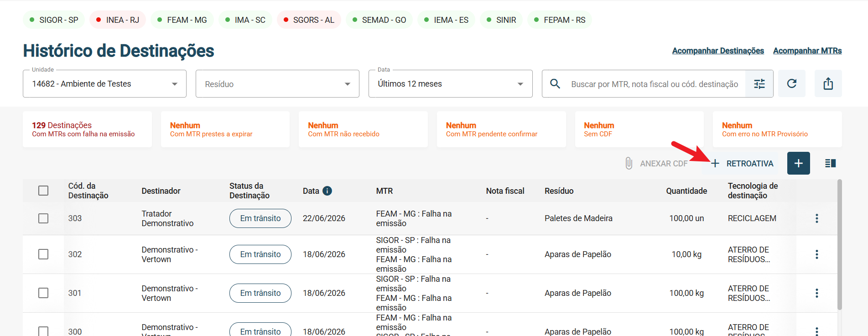Click the 100,00 un quantity cell
The height and width of the screenshot is (336, 868).
(x=686, y=218)
